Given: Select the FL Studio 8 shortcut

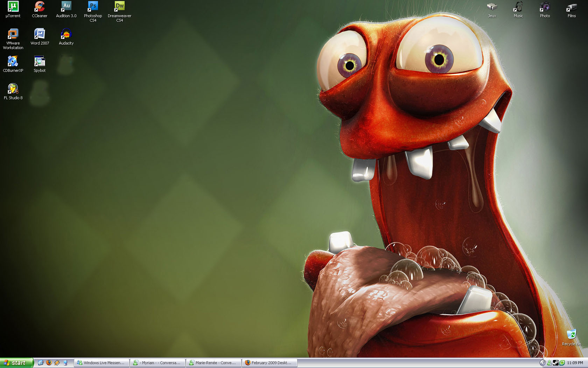Looking at the screenshot, I should pos(13,89).
